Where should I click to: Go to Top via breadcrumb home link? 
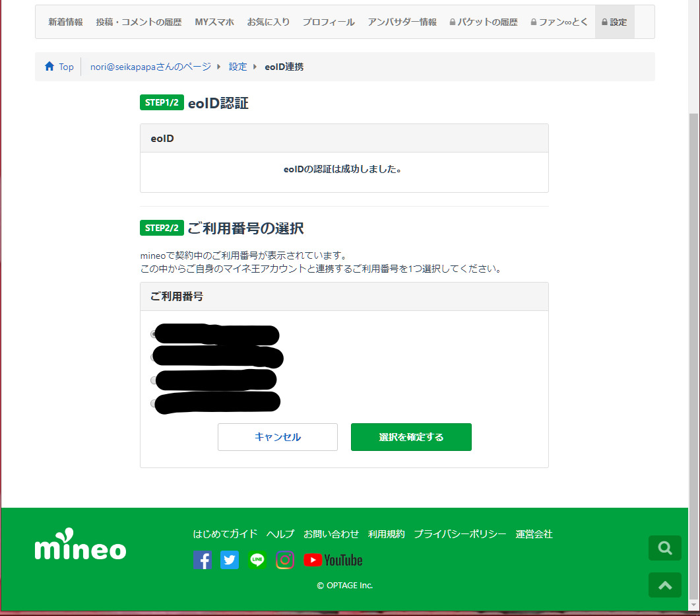click(x=59, y=67)
